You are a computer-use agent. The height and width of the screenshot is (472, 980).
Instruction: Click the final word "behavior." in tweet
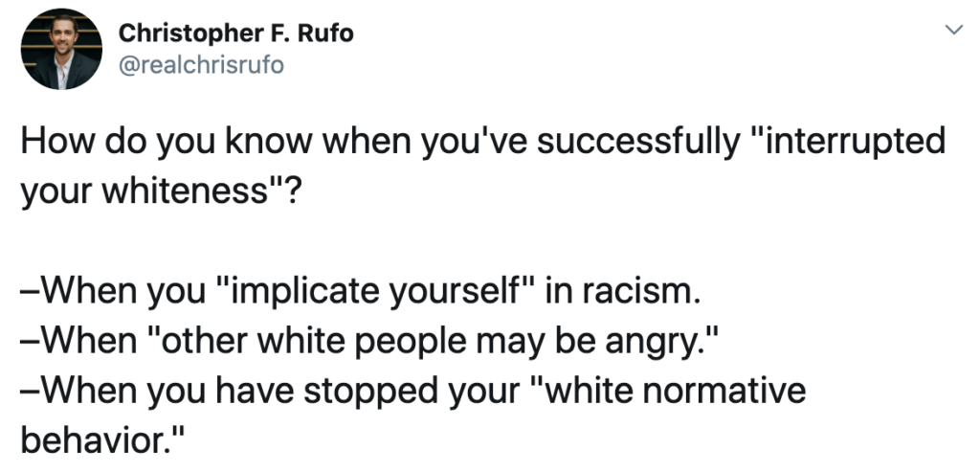[103, 440]
